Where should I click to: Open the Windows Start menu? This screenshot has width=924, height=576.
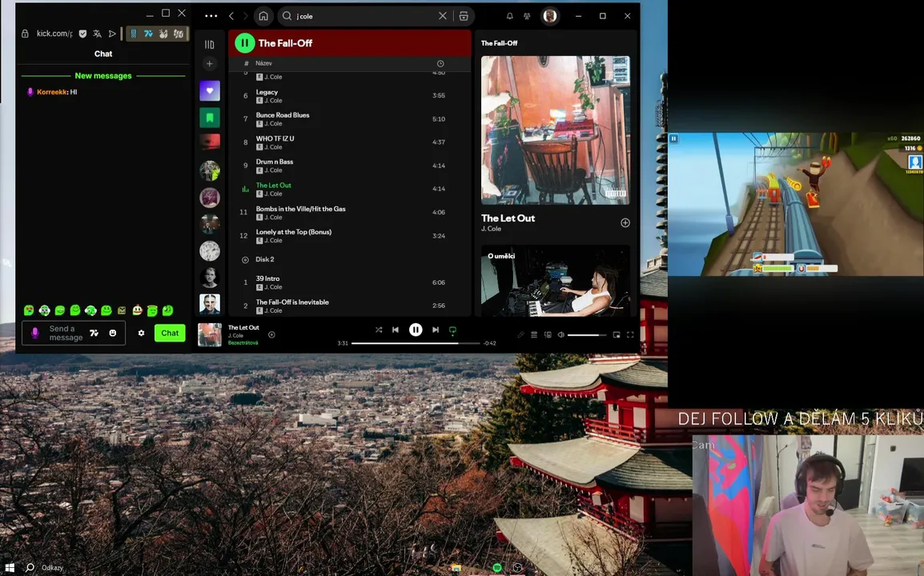tap(10, 568)
